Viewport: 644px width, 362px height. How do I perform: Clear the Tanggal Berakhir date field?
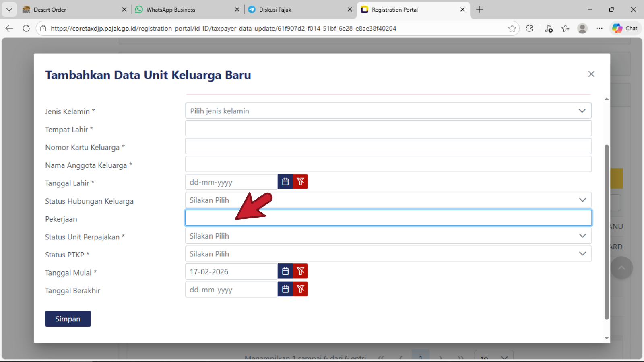(x=300, y=289)
